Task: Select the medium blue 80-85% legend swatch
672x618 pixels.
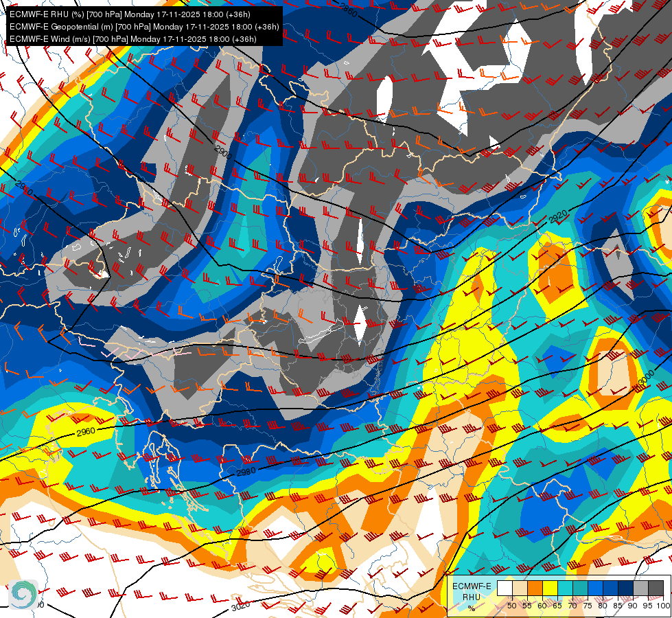Action: pyautogui.click(x=610, y=588)
